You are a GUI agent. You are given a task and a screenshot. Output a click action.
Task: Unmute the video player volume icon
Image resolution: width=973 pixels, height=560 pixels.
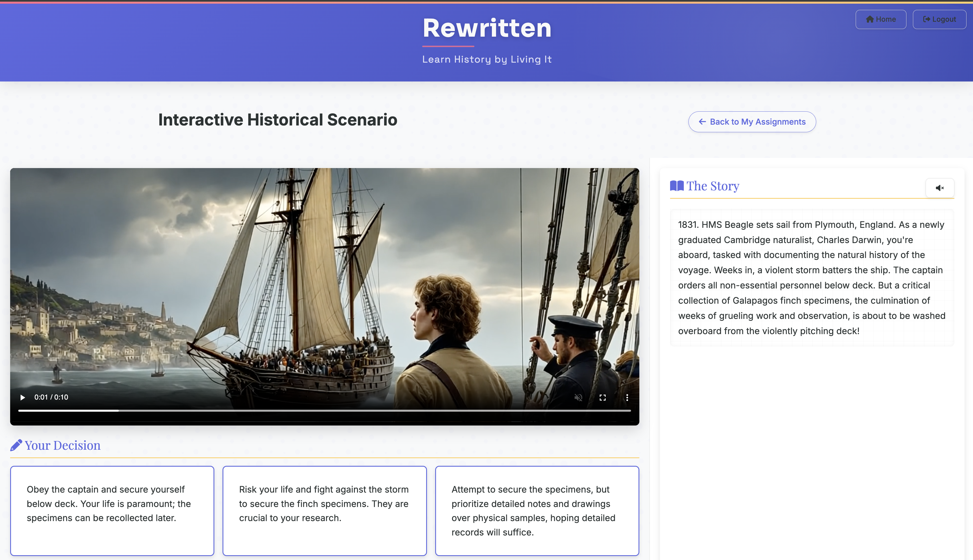click(578, 397)
